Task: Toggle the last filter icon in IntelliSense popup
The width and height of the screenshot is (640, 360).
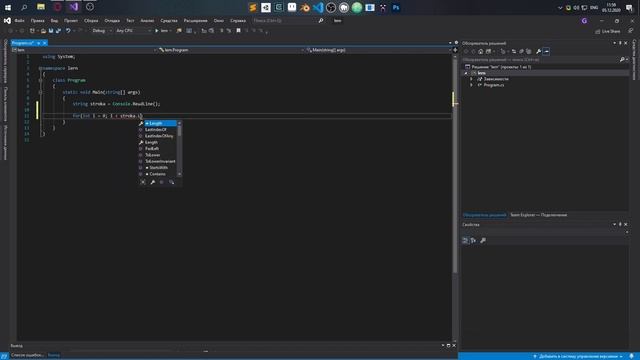Action: coord(171,182)
